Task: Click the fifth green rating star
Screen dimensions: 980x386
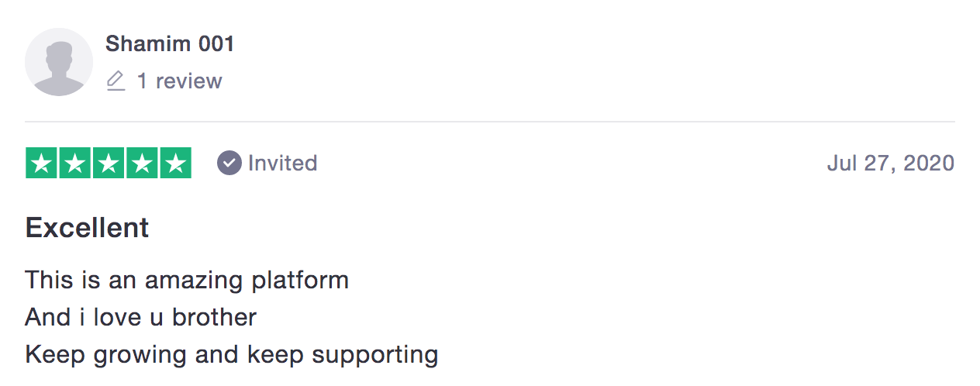Action: click(x=176, y=163)
